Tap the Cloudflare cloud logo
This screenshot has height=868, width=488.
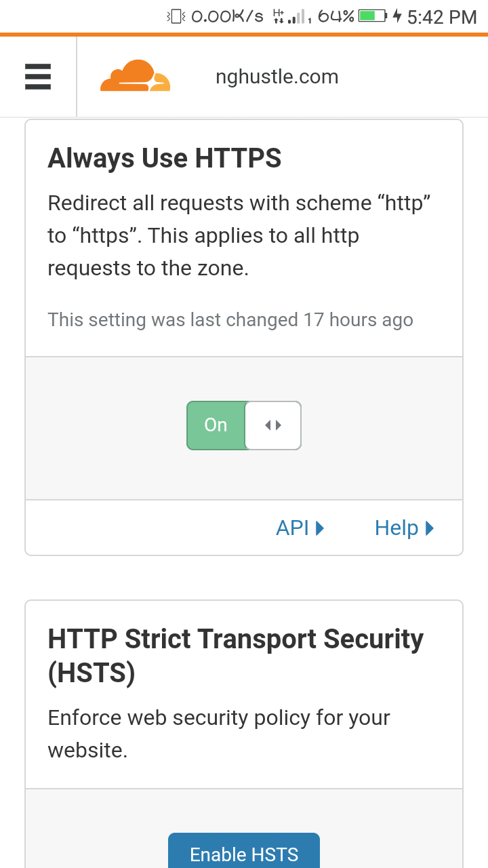(136, 76)
